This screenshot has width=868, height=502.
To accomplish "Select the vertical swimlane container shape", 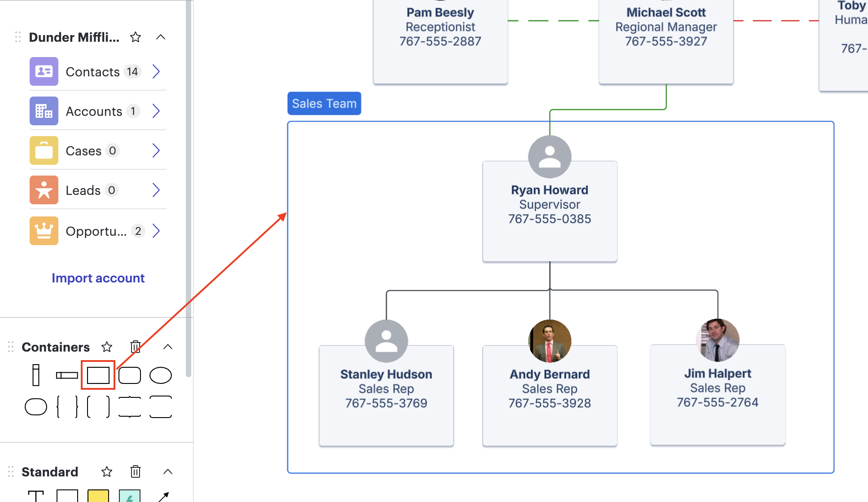I will pyautogui.click(x=36, y=375).
